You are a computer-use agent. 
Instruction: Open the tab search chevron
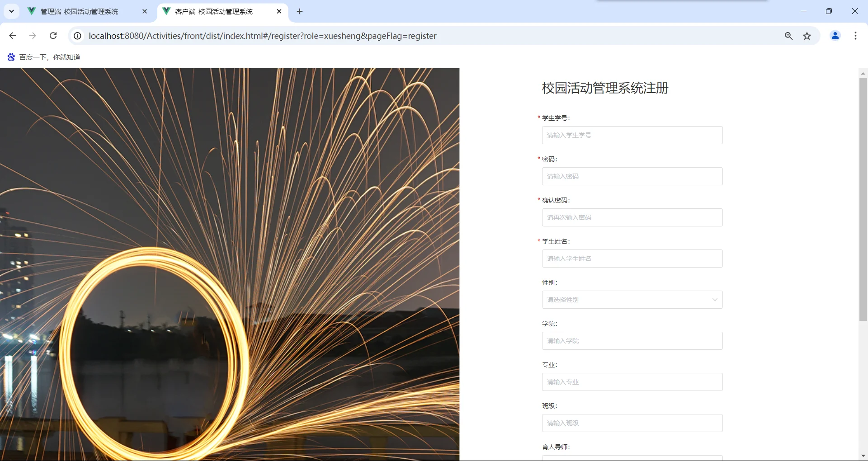coord(11,11)
